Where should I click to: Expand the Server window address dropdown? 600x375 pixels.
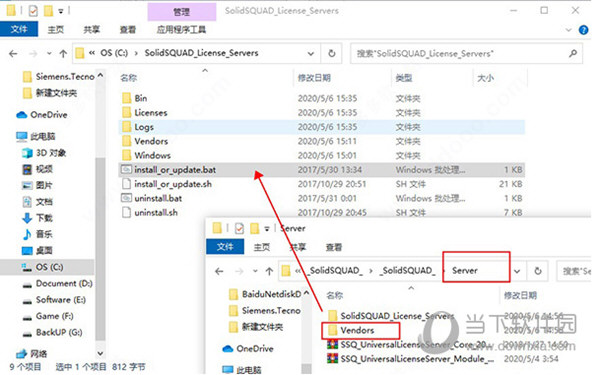pos(517,271)
